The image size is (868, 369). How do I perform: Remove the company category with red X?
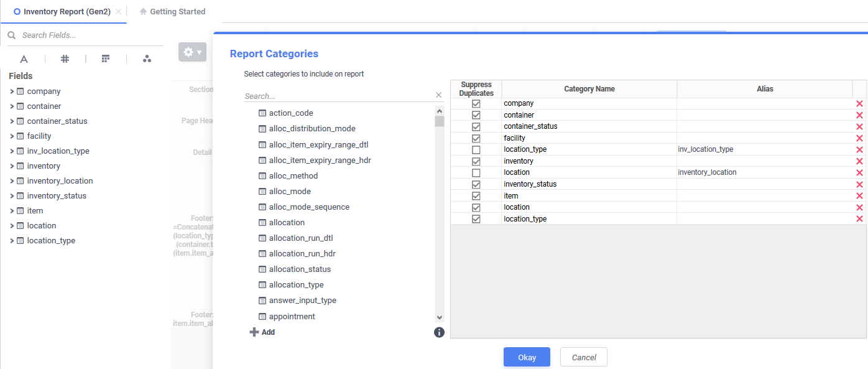coord(859,104)
